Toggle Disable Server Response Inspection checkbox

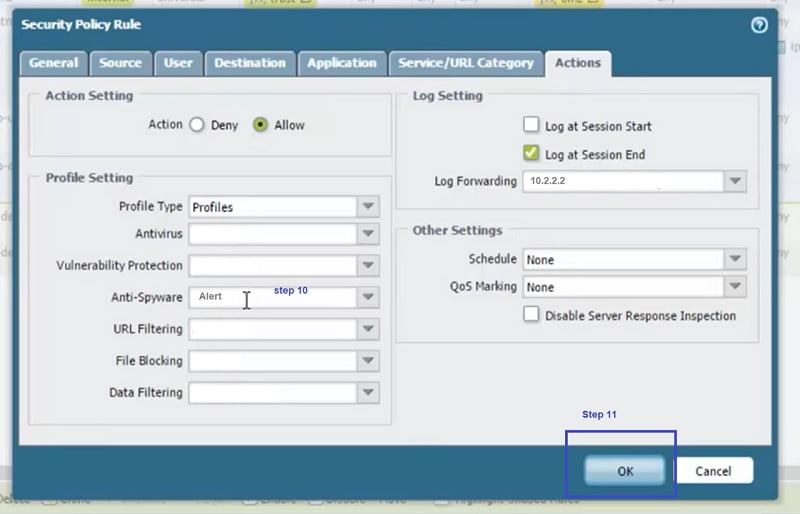pyautogui.click(x=531, y=314)
